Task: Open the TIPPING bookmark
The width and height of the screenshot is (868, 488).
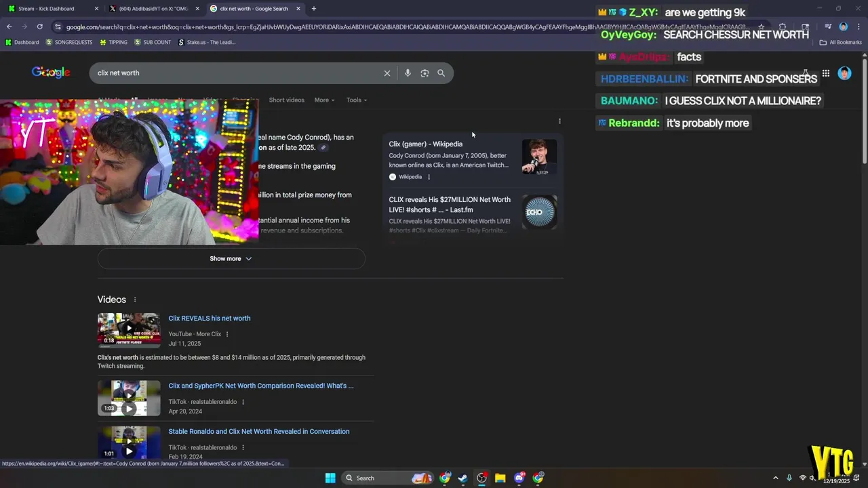Action: (113, 42)
